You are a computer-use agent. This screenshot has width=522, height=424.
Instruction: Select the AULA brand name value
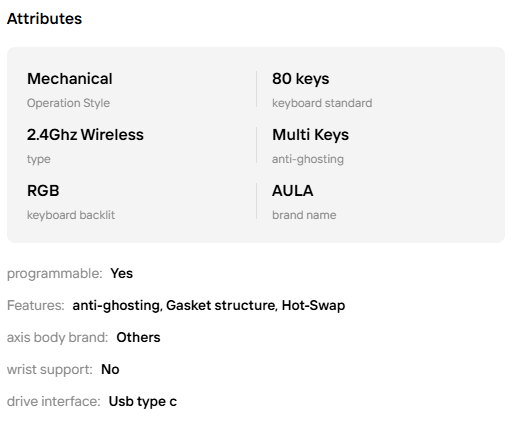292,191
